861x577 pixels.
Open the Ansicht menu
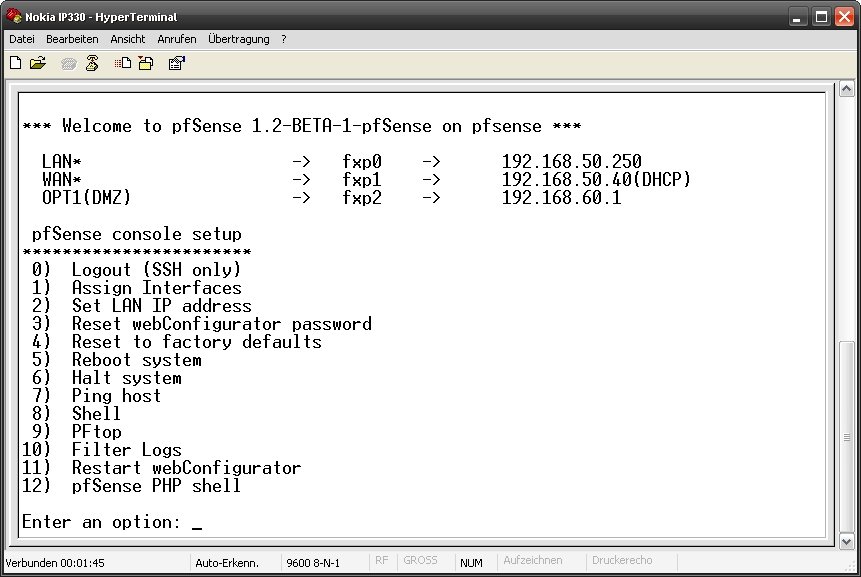tap(128, 39)
